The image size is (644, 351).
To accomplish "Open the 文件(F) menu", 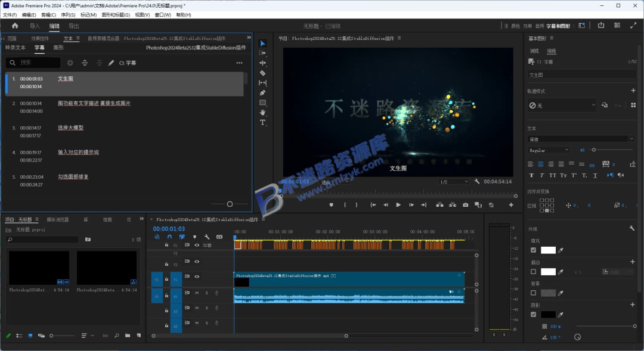I will (x=10, y=15).
